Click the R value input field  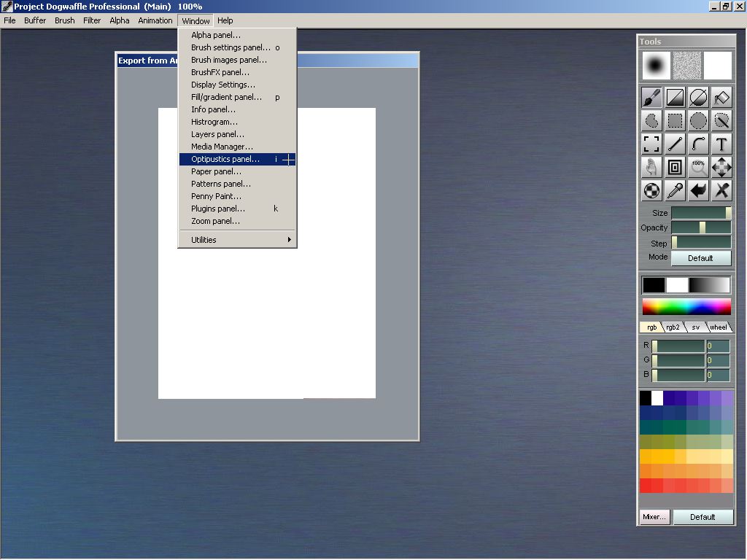[x=718, y=346]
